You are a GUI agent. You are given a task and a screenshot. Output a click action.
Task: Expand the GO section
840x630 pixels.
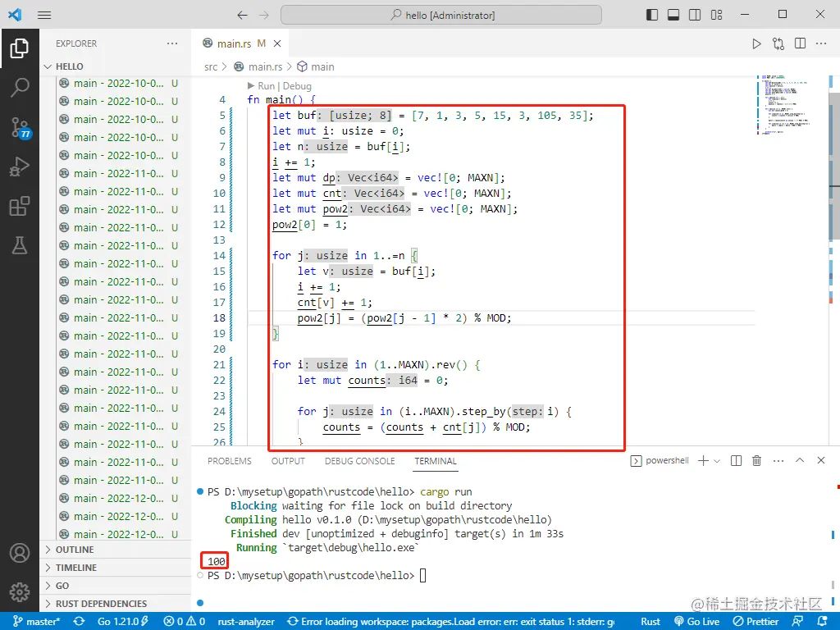tap(117, 586)
